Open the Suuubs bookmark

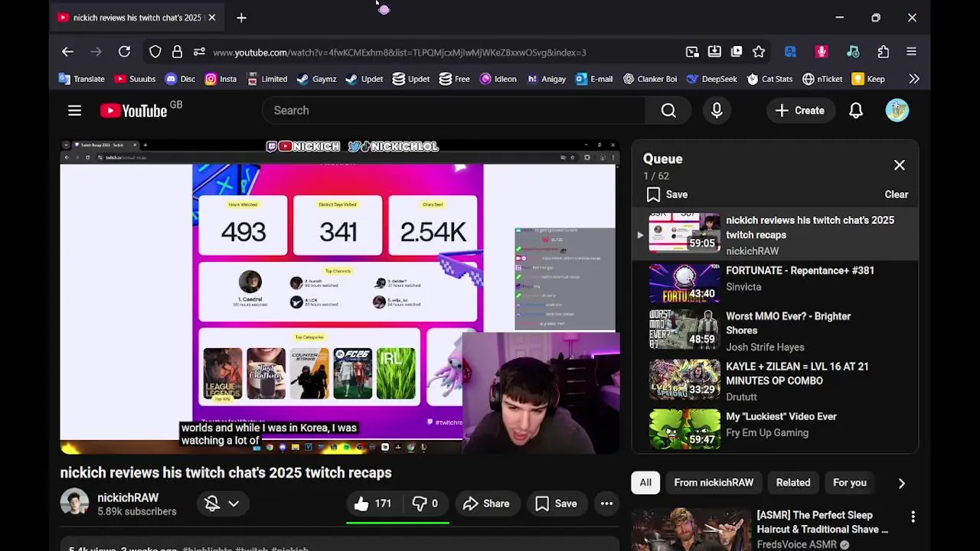point(135,79)
